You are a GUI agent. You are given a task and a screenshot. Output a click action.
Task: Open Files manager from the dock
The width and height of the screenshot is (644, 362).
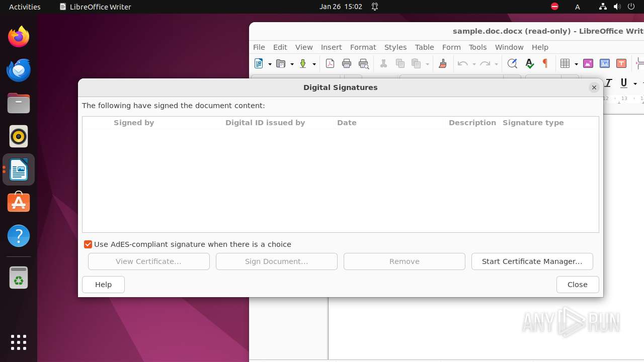click(19, 103)
